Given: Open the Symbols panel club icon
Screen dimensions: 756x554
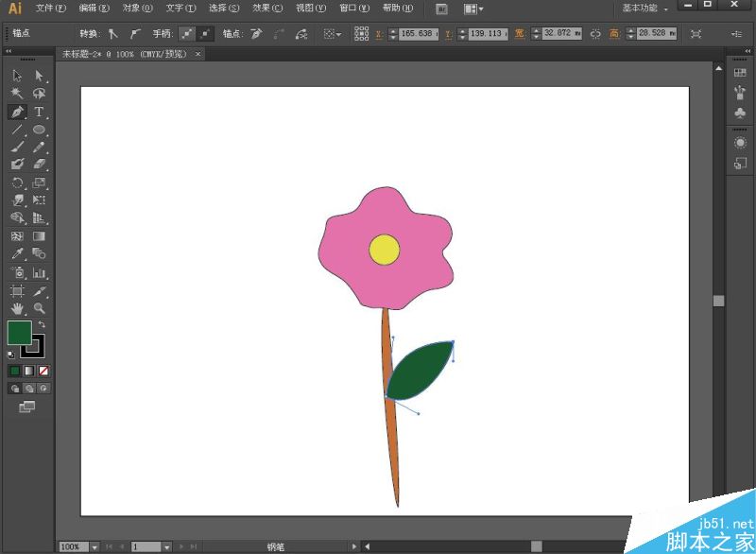Looking at the screenshot, I should [x=740, y=112].
